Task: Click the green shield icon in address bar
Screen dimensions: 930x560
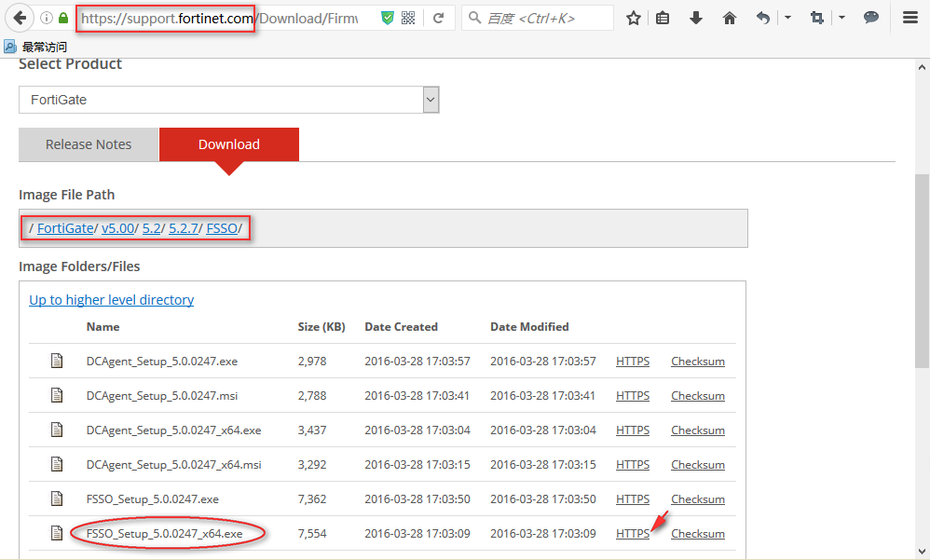Action: pyautogui.click(x=388, y=19)
